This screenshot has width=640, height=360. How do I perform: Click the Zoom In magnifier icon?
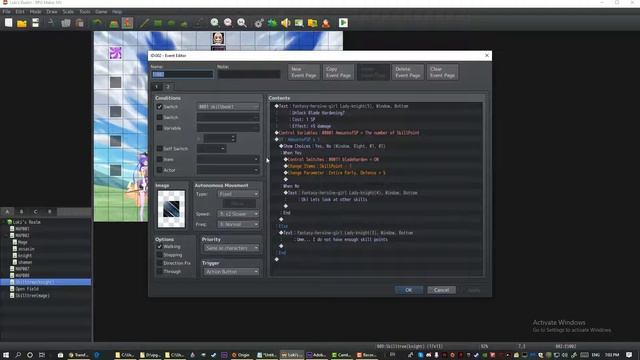click(215, 23)
